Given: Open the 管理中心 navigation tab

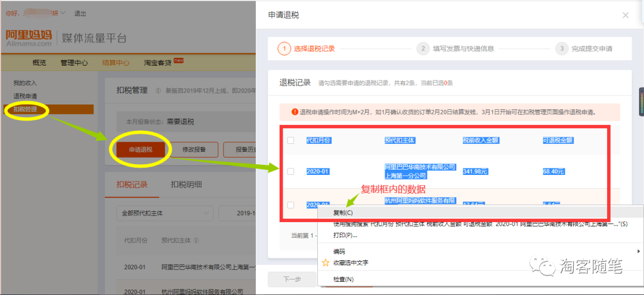Looking at the screenshot, I should coord(74,63).
